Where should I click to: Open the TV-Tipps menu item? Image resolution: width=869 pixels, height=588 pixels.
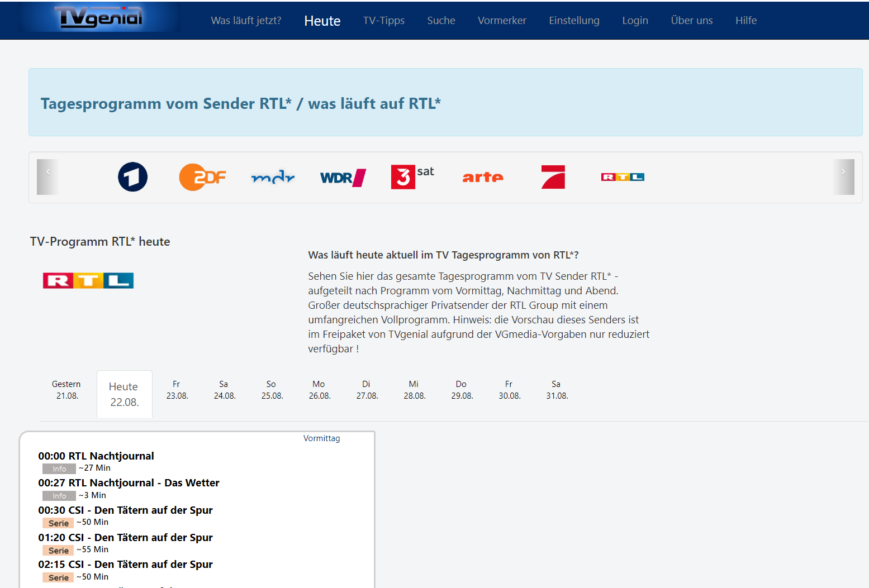tap(384, 21)
